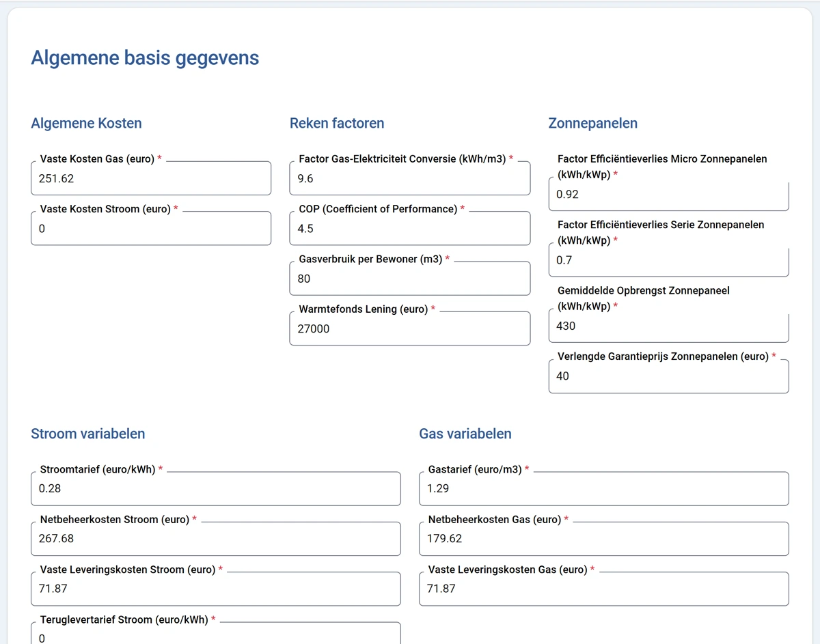The image size is (820, 644).
Task: Click the 'Algemene Kosten' section heading
Action: pyautogui.click(x=87, y=124)
